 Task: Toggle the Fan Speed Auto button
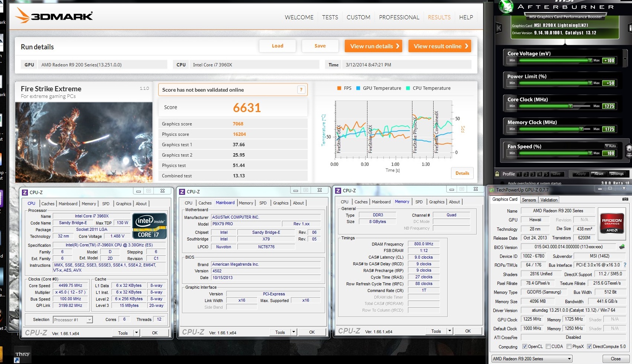pos(611,146)
